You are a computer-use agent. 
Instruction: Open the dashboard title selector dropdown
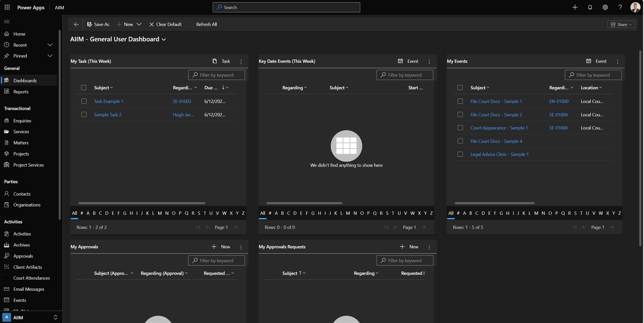[164, 39]
